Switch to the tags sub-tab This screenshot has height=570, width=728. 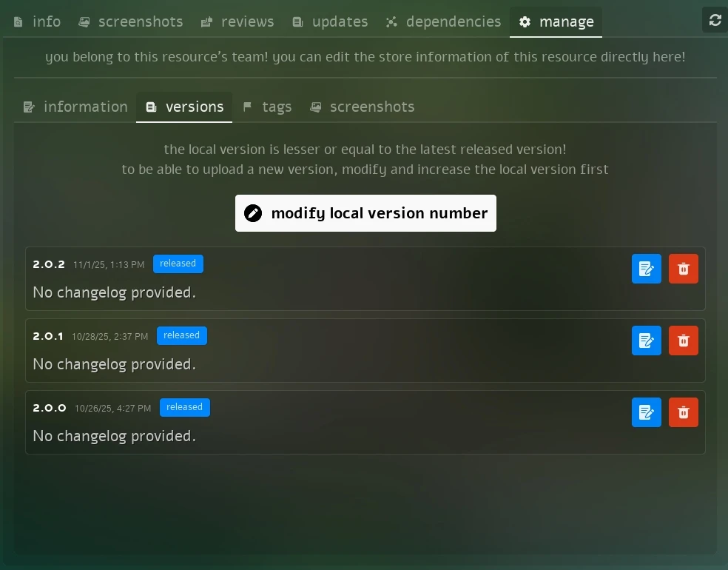tap(267, 107)
